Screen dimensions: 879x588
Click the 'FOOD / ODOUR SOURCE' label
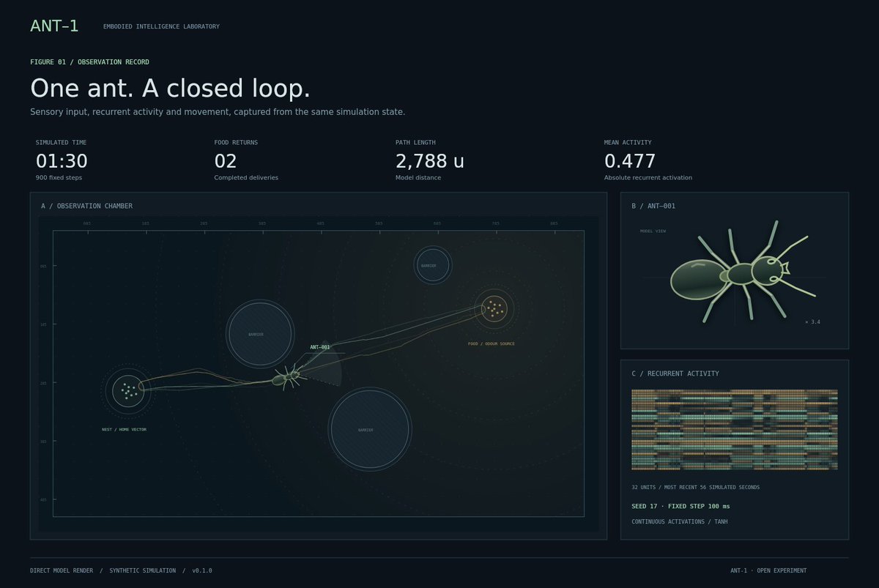click(492, 343)
